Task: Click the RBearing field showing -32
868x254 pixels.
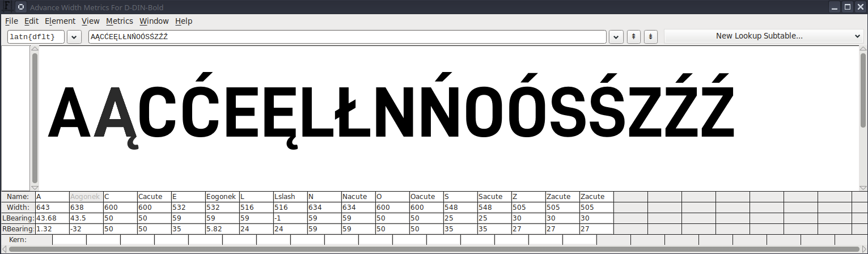Action: pyautogui.click(x=86, y=229)
